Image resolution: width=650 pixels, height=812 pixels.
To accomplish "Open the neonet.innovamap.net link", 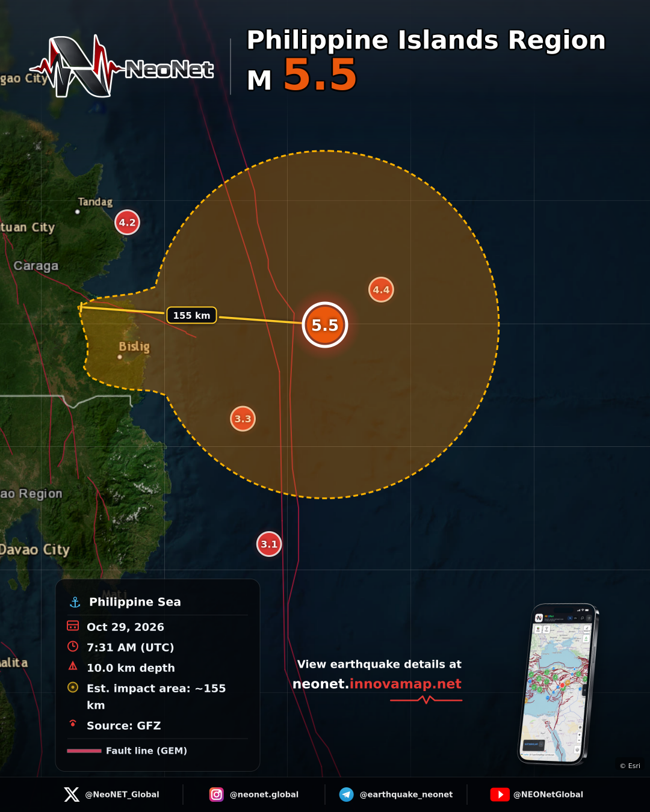I will (377, 684).
